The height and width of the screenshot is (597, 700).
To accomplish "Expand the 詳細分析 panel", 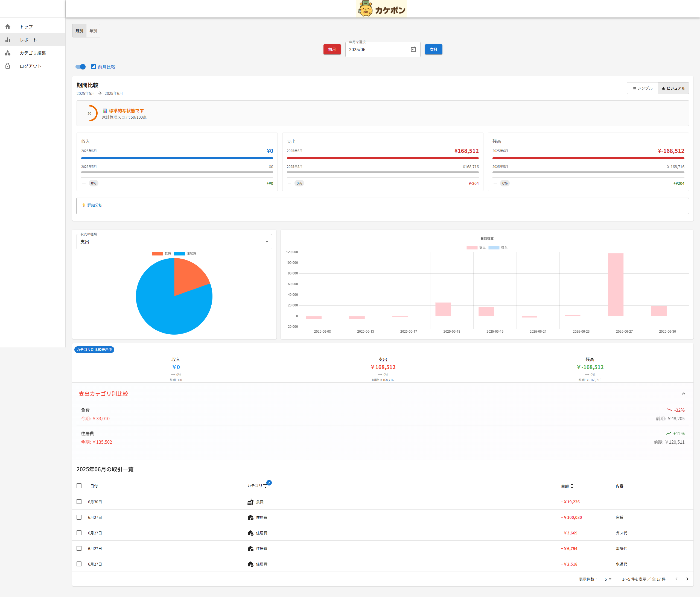I will 95,205.
